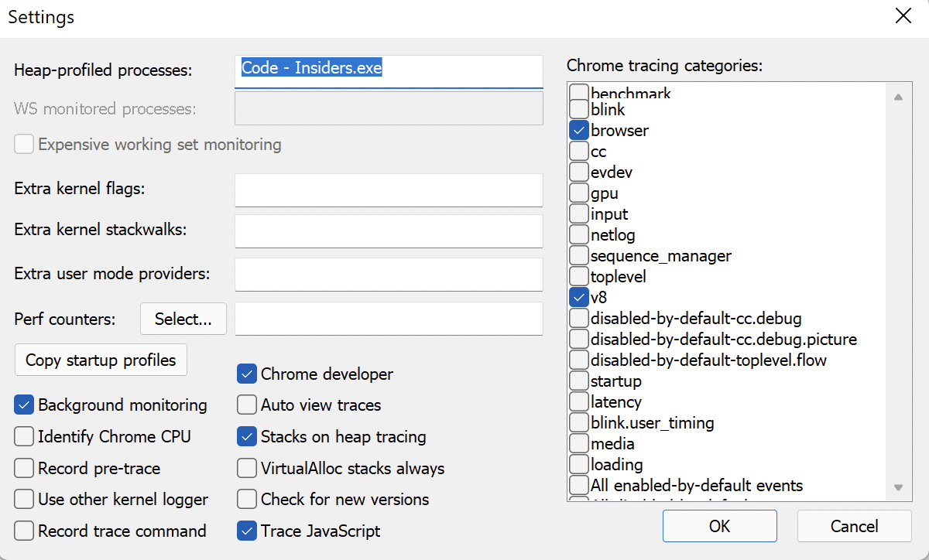Enable the gpu tracing category
The width and height of the screenshot is (929, 560).
(x=578, y=193)
